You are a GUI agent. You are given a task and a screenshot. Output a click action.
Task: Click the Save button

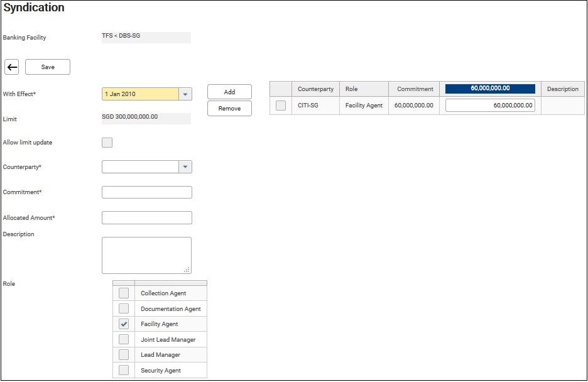pos(48,67)
